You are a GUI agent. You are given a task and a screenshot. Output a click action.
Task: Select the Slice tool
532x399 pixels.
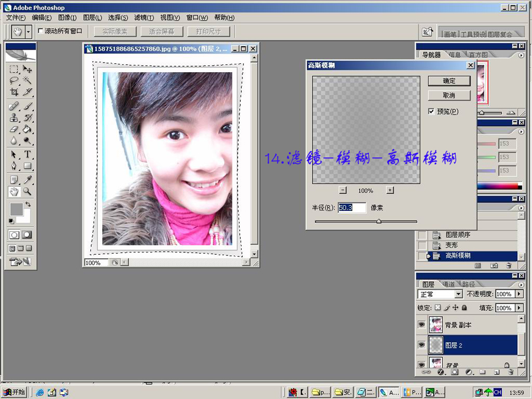pos(27,92)
